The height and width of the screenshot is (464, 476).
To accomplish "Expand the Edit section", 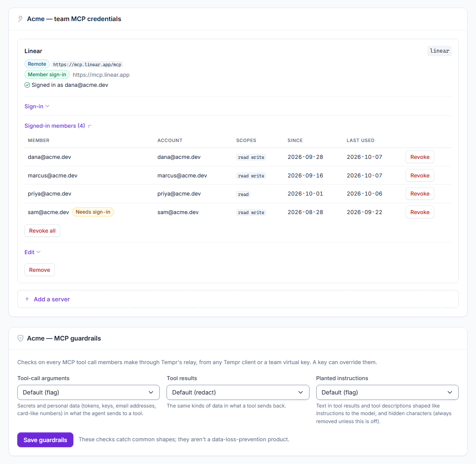I will (x=32, y=252).
